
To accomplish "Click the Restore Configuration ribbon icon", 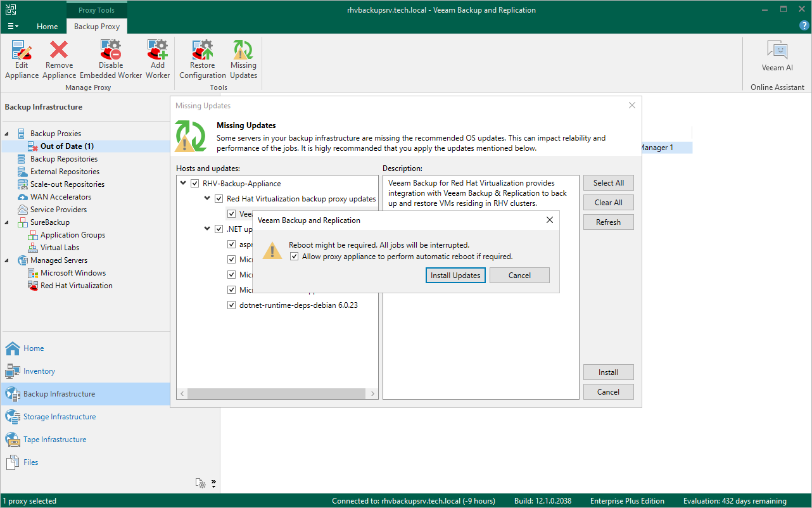I will click(203, 60).
